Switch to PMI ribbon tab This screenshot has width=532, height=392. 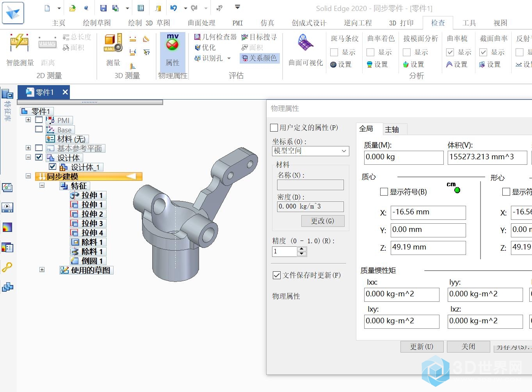pos(238,23)
